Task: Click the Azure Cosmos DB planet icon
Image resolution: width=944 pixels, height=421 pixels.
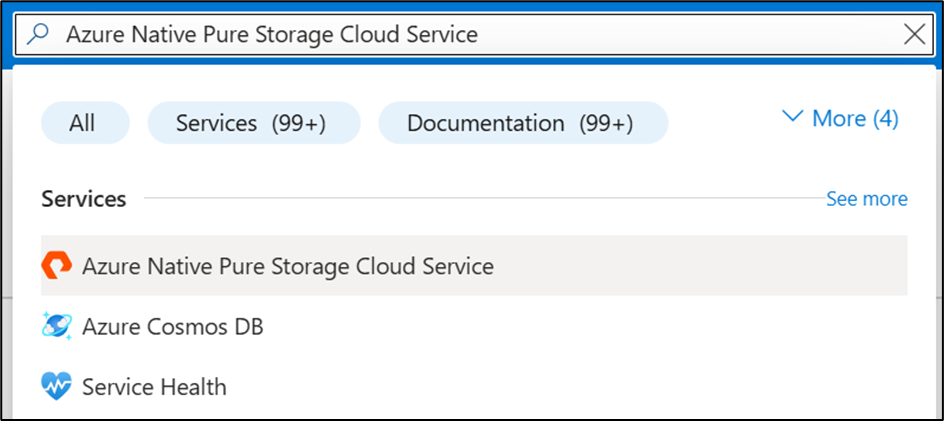Action: [x=57, y=326]
